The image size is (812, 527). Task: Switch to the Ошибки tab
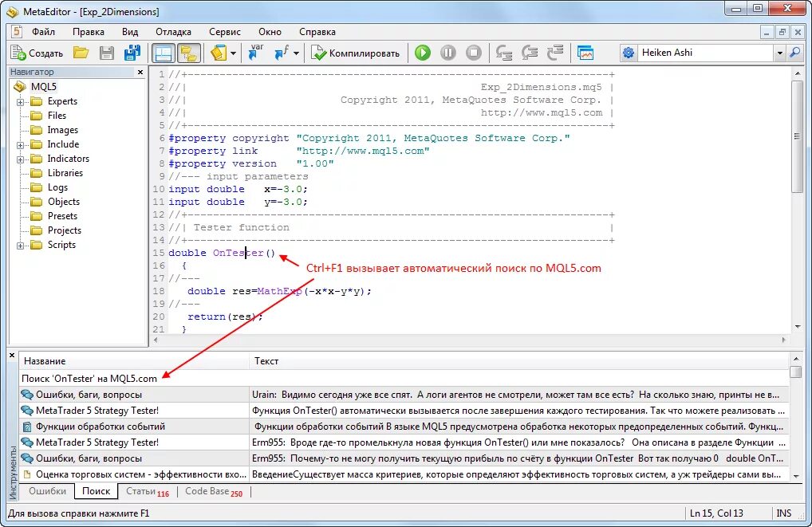[x=47, y=491]
